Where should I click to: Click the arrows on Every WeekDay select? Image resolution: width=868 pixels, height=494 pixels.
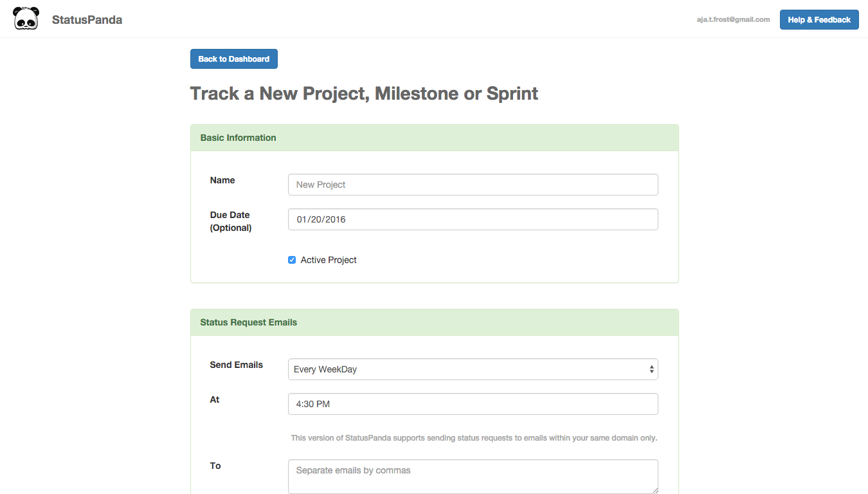point(651,369)
